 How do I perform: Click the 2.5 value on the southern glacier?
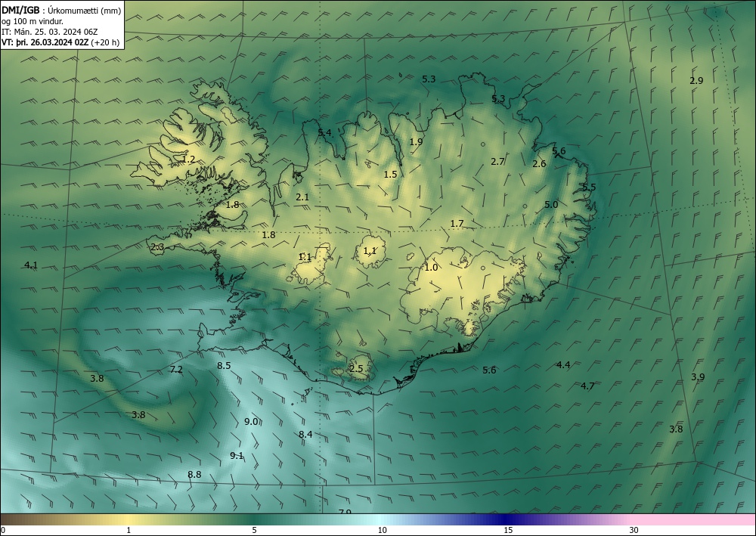pyautogui.click(x=356, y=369)
